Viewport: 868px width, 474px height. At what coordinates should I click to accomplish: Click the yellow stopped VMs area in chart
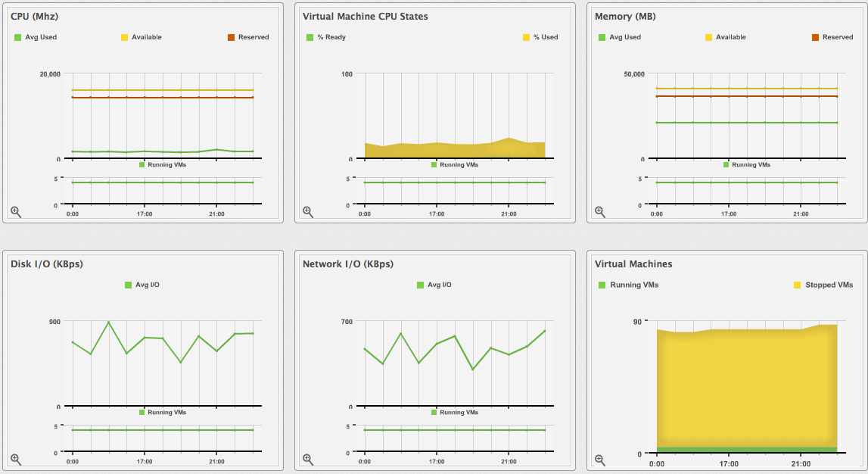[x=747, y=386]
